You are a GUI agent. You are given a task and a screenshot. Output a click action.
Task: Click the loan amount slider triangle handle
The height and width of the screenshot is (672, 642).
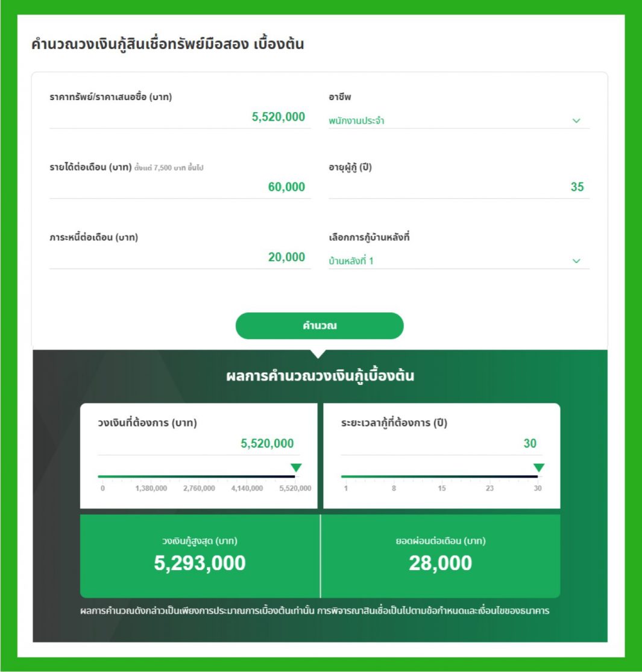pyautogui.click(x=296, y=468)
